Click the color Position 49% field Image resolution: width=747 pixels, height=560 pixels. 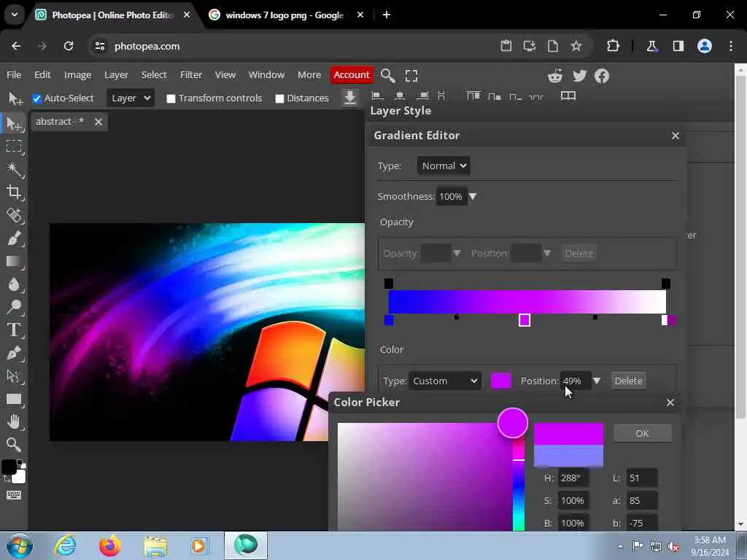pos(576,381)
